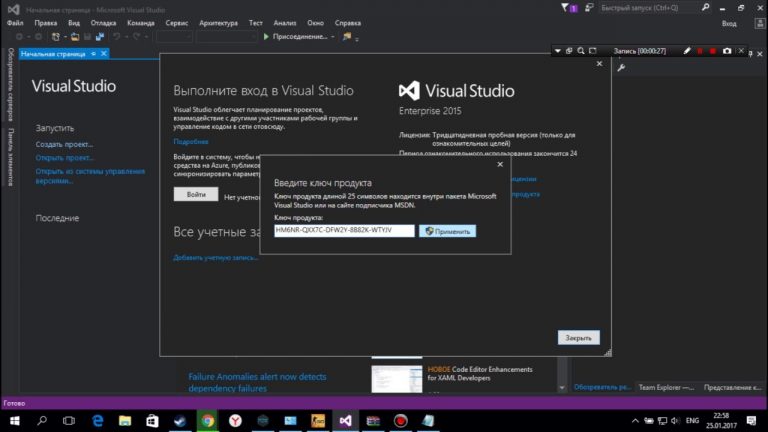Toggle pin on Начальная страница tab
The image size is (768, 432).
93,54
